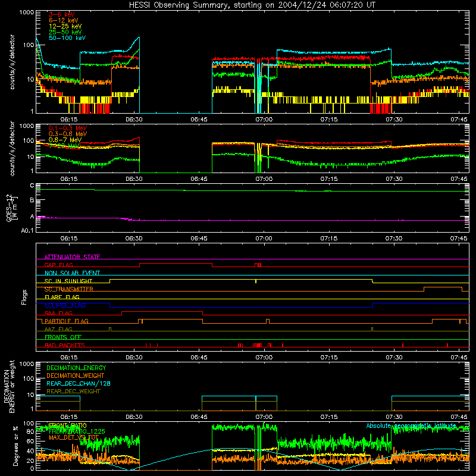Viewport: 476px width, 476px height.
Task: Click the REAR_DEC_WEIGHT legend label
Action: click(73, 392)
